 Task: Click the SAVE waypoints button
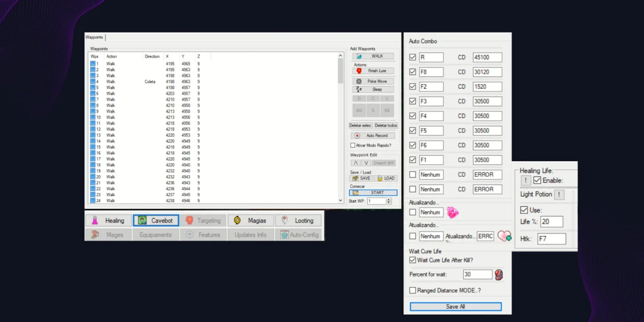point(360,178)
